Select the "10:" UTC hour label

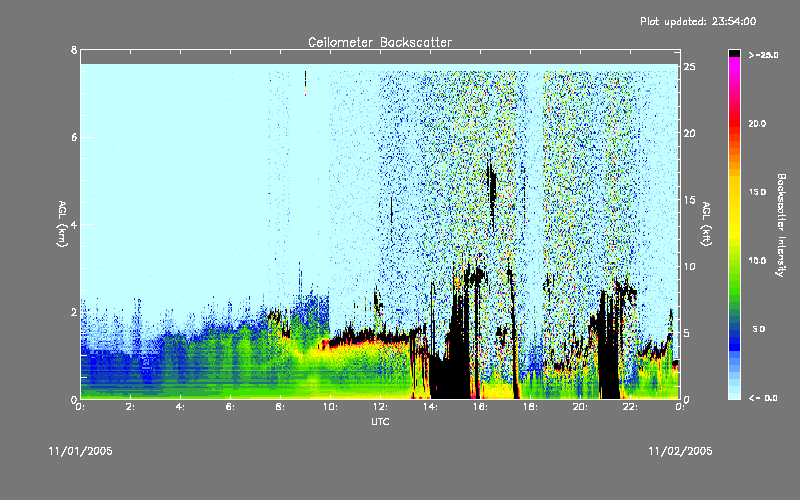coord(331,407)
